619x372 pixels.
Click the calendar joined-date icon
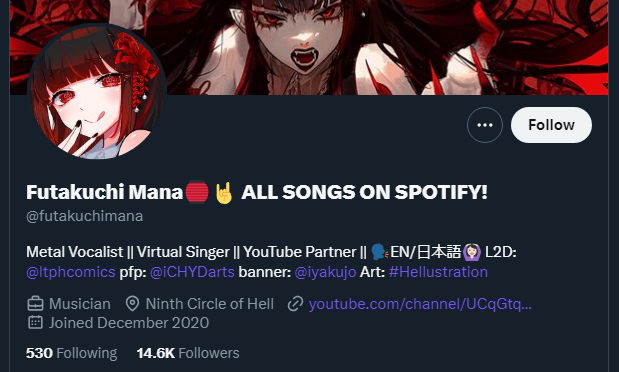pos(35,323)
